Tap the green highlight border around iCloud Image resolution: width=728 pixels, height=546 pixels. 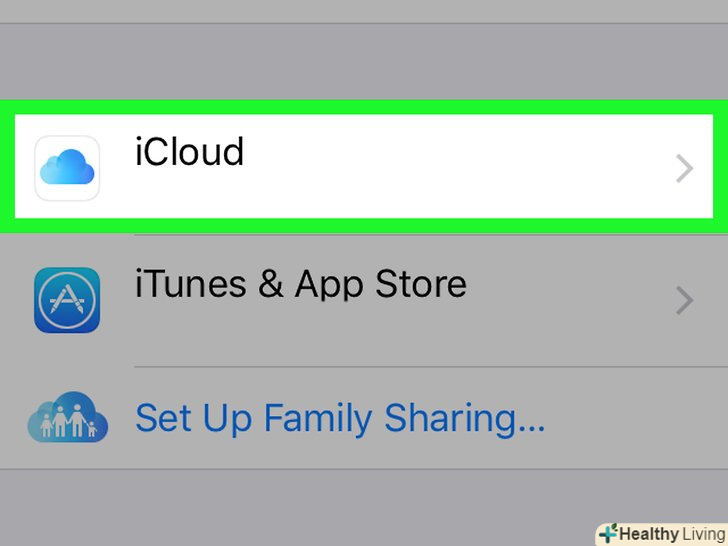[x=364, y=106]
